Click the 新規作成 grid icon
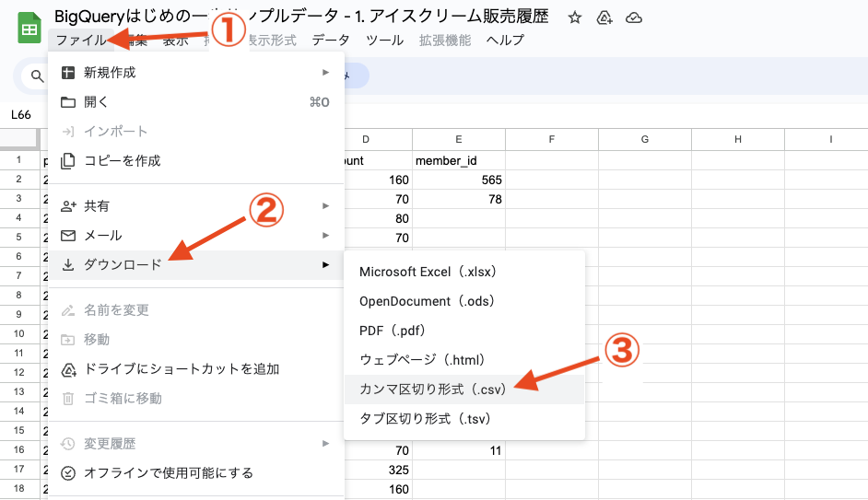 tap(68, 73)
